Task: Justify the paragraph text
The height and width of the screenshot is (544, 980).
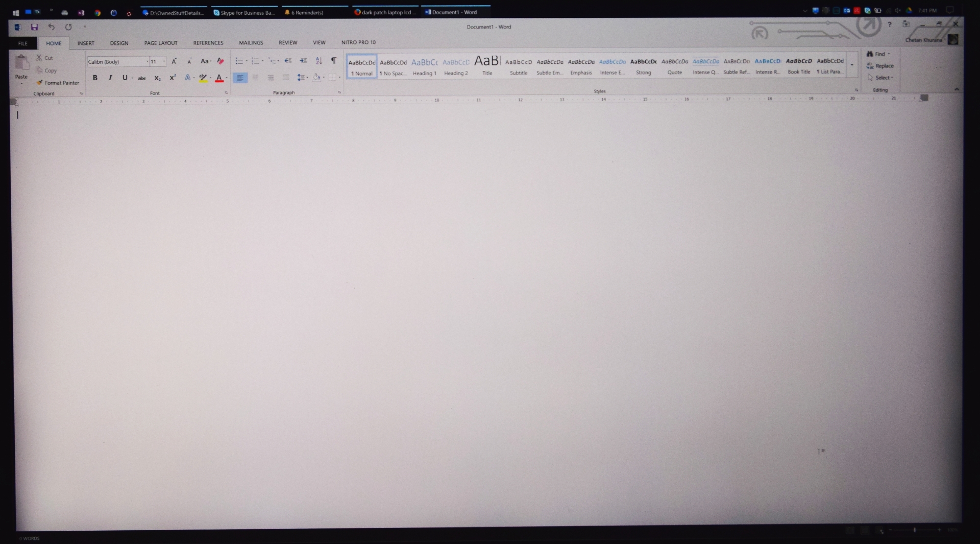Action: (286, 78)
